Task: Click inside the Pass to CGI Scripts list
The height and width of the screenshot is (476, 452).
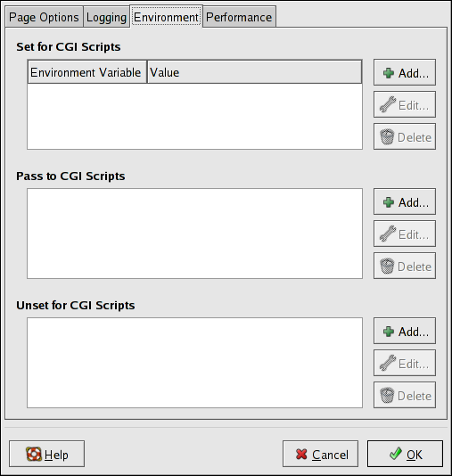Action: [194, 234]
